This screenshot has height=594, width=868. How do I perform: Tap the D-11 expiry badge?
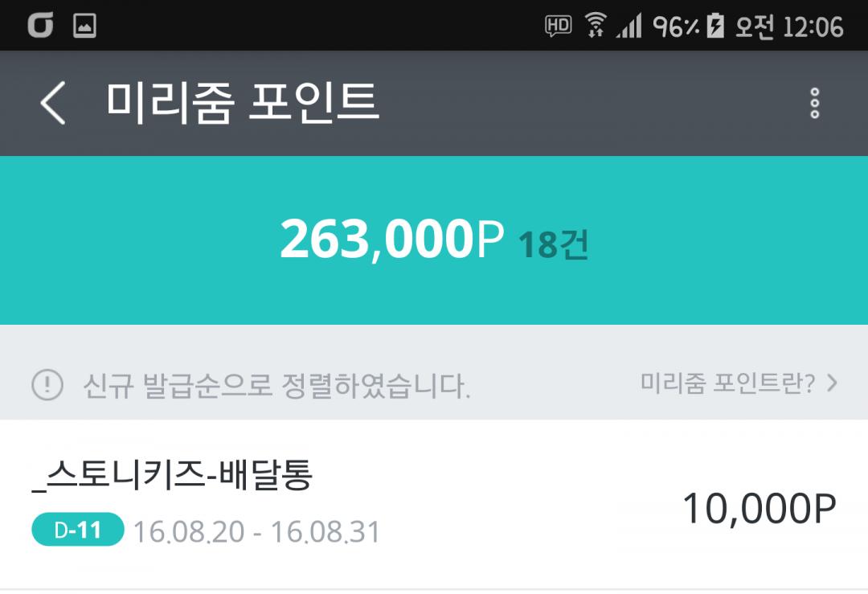(x=78, y=531)
